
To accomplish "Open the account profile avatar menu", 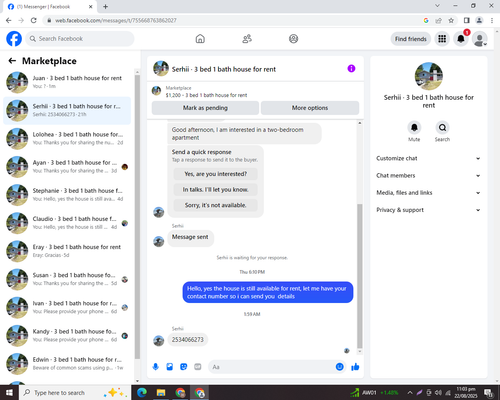I will (480, 39).
